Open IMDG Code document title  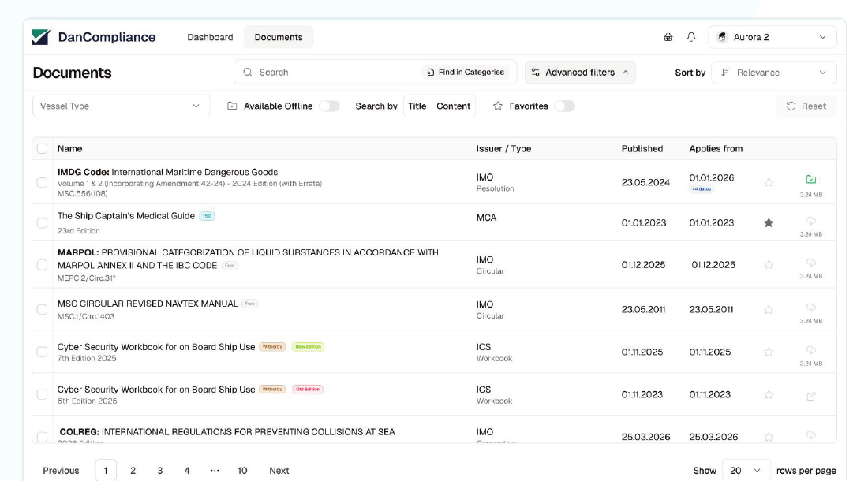[168, 173]
